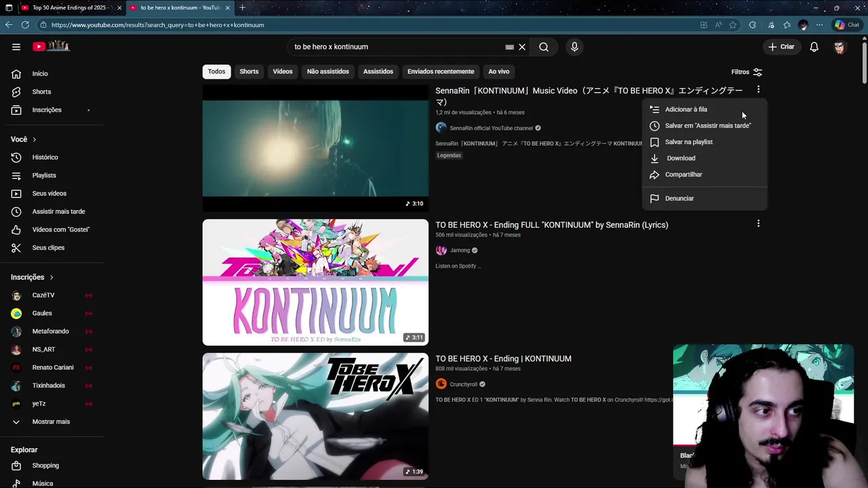The width and height of the screenshot is (868, 488).
Task: Select the Assistidos filter chip
Action: [x=378, y=71]
